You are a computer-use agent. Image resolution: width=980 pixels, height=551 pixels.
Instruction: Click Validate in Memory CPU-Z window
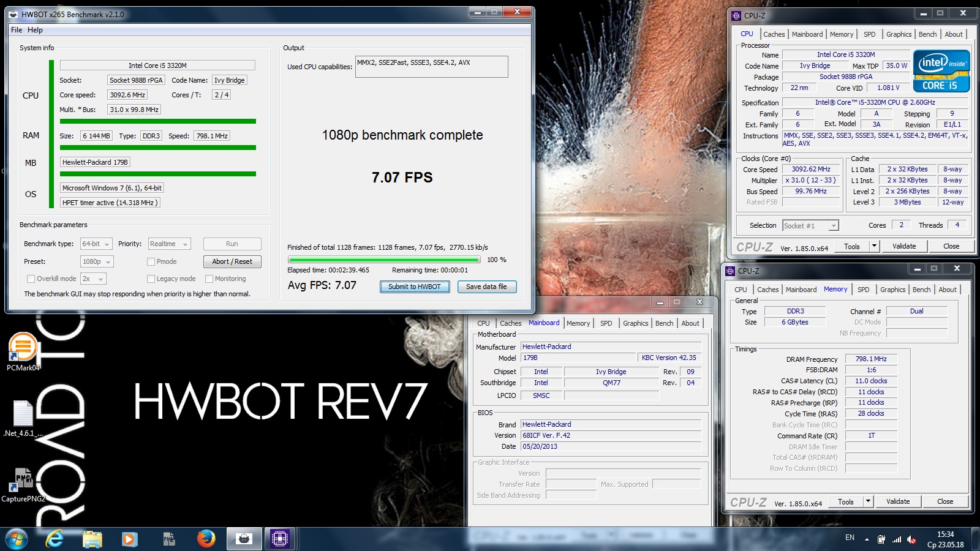point(898,501)
